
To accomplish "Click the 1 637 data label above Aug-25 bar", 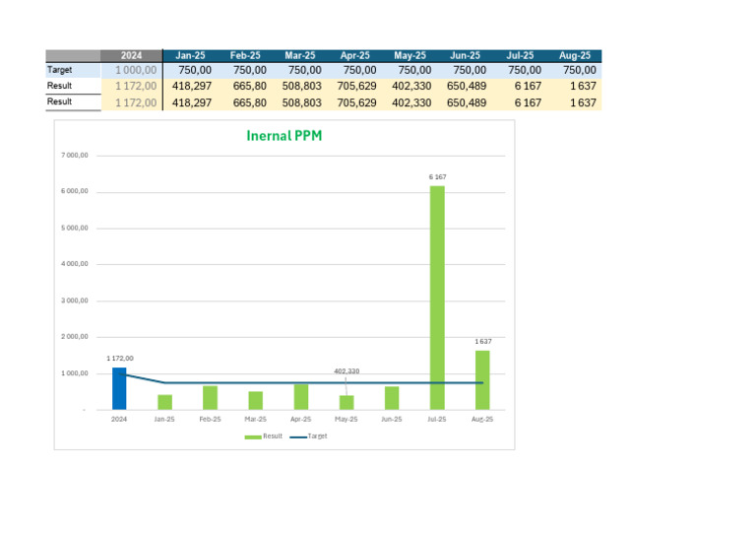I will click(x=483, y=342).
